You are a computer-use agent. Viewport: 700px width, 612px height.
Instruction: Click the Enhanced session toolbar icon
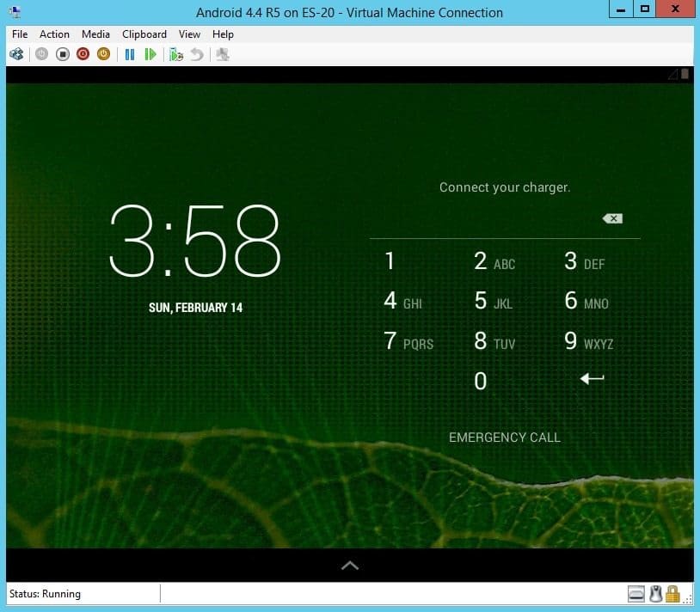223,54
